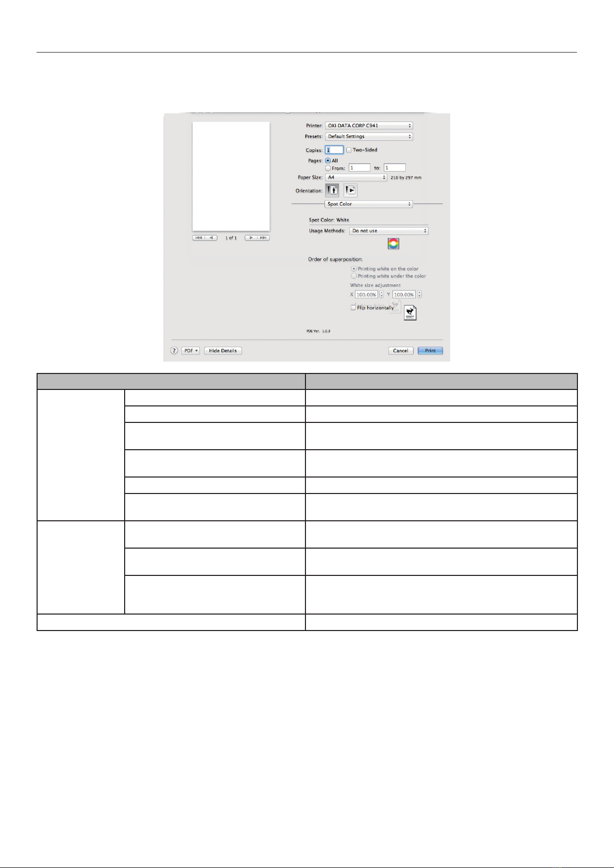Open the Usage Methods dropdown
This screenshot has width=614, height=868.
tap(389, 231)
